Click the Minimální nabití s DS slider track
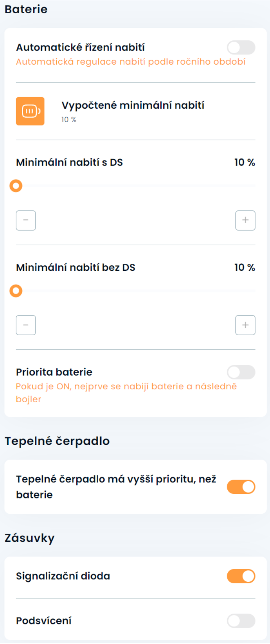270x644 pixels. (x=137, y=186)
